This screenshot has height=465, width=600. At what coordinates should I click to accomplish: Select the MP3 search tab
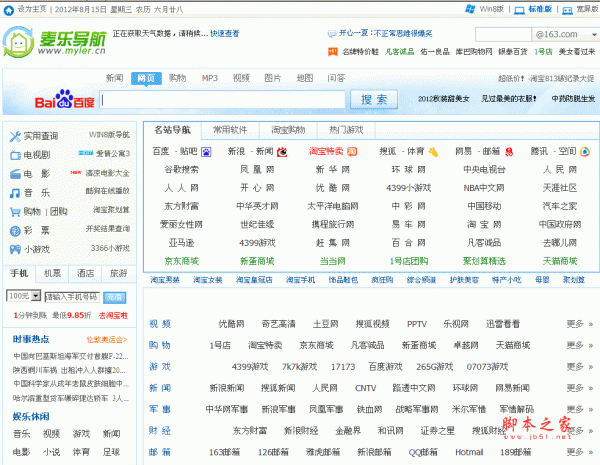tap(209, 78)
